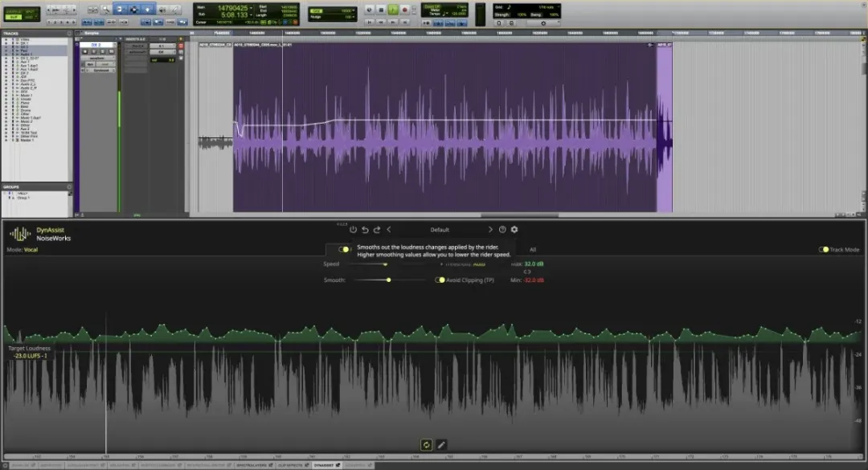
Task: Select the Trim tool in the toolbar
Action: [x=120, y=10]
